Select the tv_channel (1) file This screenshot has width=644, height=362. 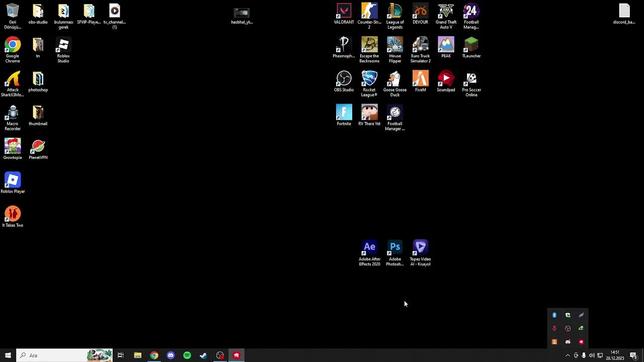pyautogui.click(x=114, y=16)
